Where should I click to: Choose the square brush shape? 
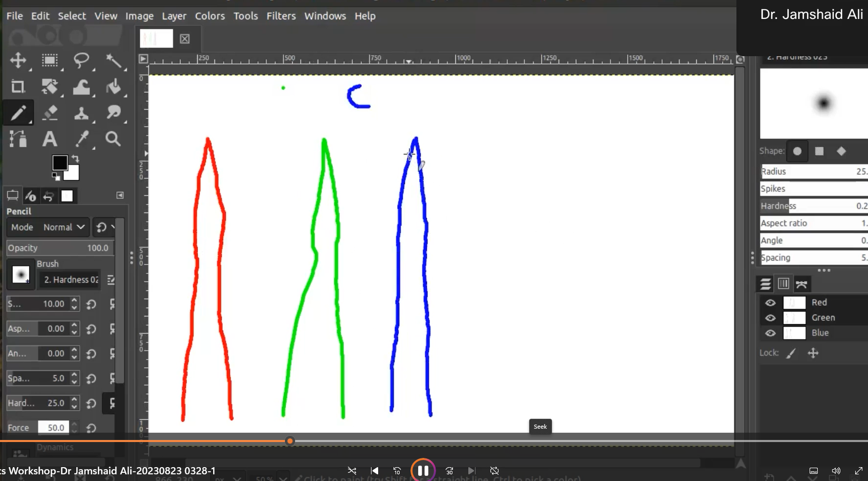[x=819, y=151]
